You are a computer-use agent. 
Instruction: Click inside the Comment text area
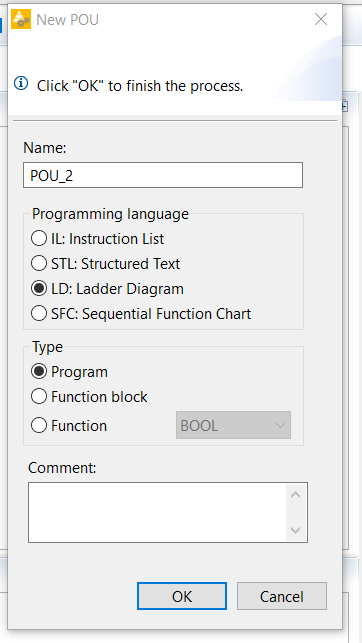click(157, 513)
